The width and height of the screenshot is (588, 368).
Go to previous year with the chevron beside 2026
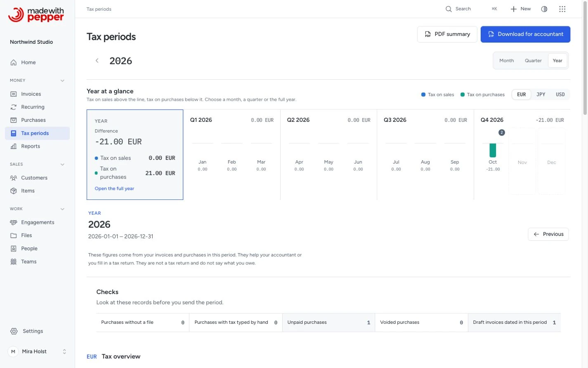(97, 61)
